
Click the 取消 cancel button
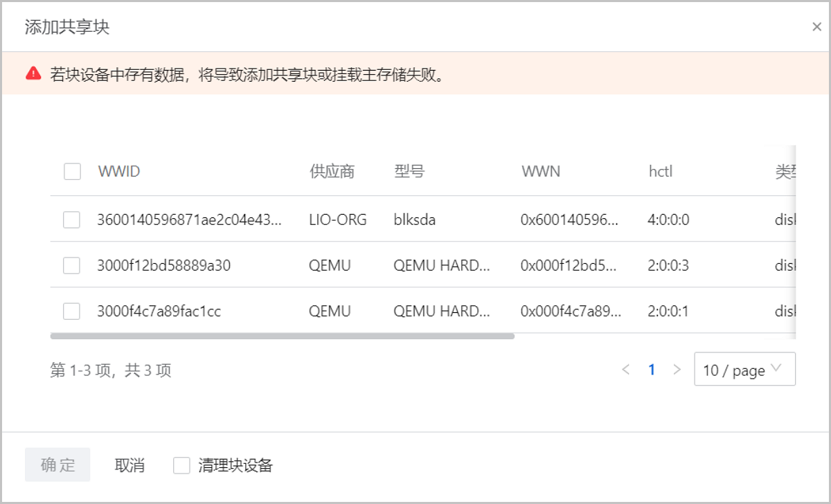click(129, 465)
